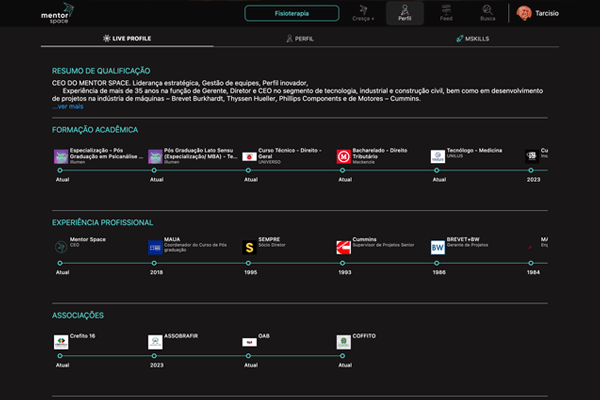Select the 2023 ASSOBRAFIR timeline marker
600x400 pixels.
[155, 355]
